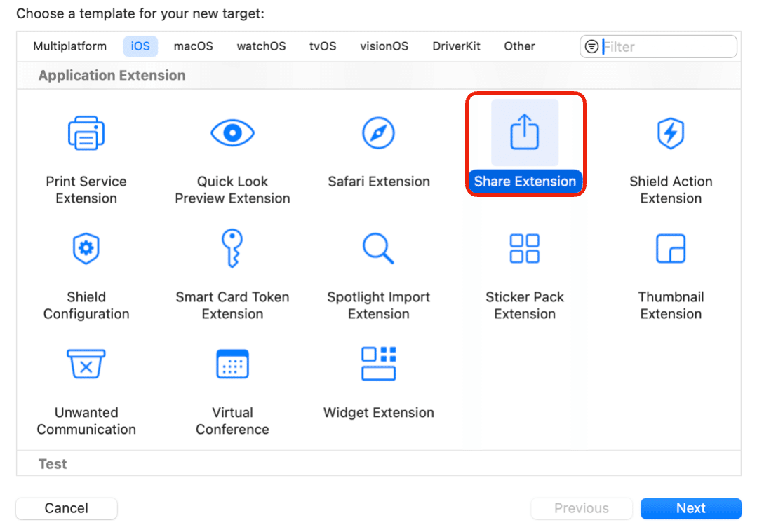
Task: Pick the Widget Extension layout icon
Action: pyautogui.click(x=379, y=364)
